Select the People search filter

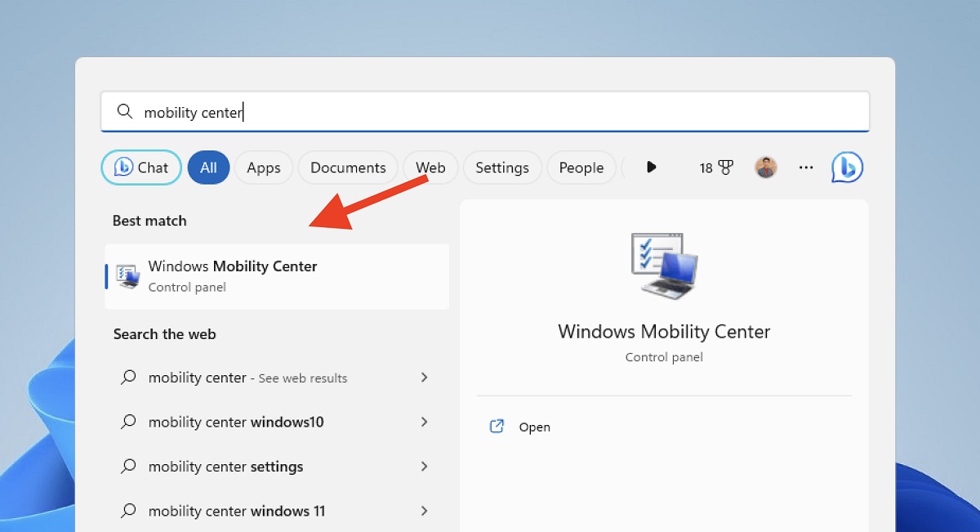click(581, 167)
